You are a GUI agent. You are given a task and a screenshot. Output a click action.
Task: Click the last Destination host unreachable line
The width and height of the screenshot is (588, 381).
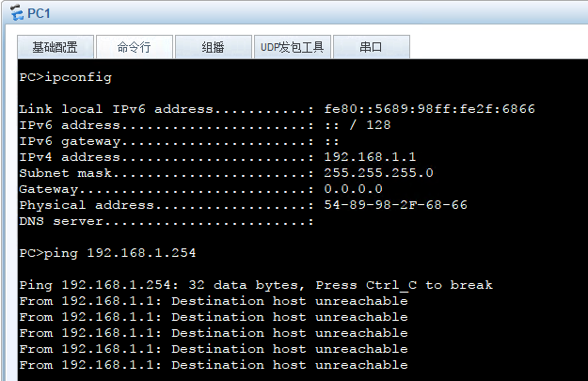[214, 365]
